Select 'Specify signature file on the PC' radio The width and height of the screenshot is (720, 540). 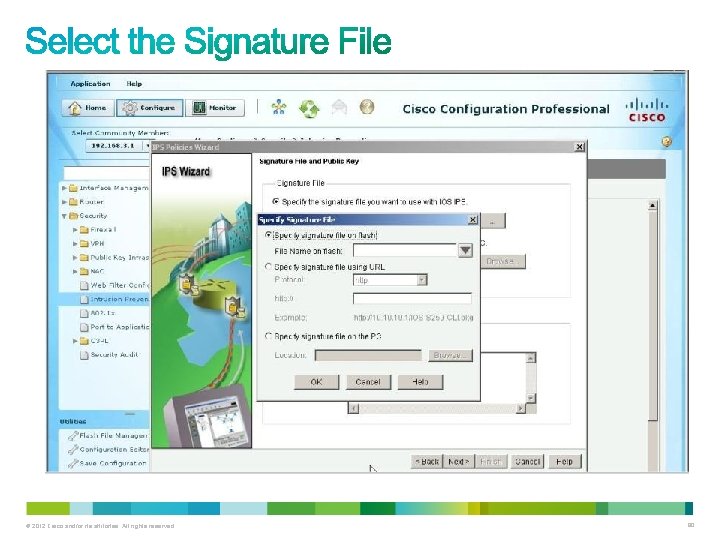coord(269,336)
